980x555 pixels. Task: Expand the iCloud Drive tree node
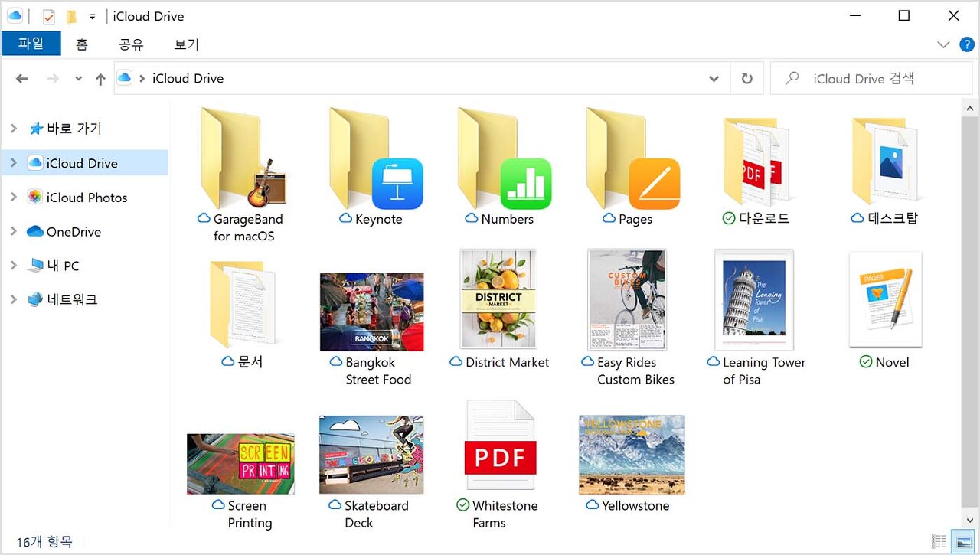tap(13, 163)
